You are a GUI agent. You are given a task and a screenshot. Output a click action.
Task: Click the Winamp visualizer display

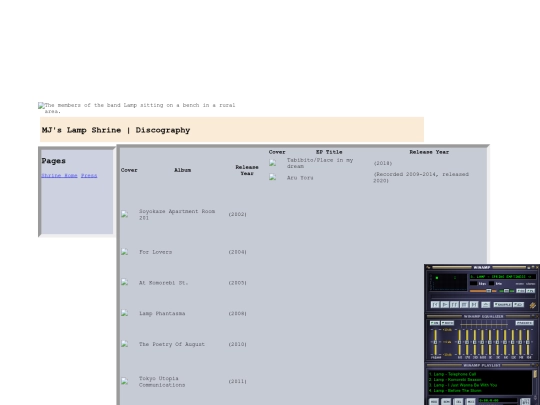coord(448,282)
